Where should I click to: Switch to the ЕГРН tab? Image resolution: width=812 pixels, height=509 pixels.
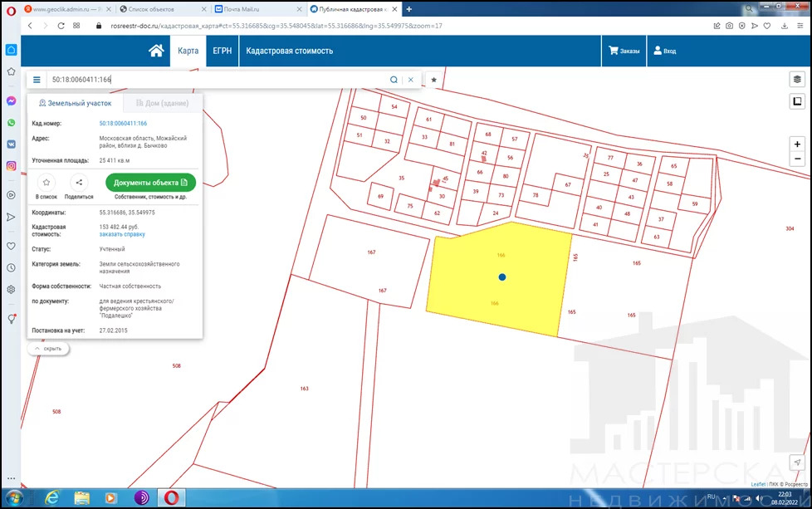point(222,51)
